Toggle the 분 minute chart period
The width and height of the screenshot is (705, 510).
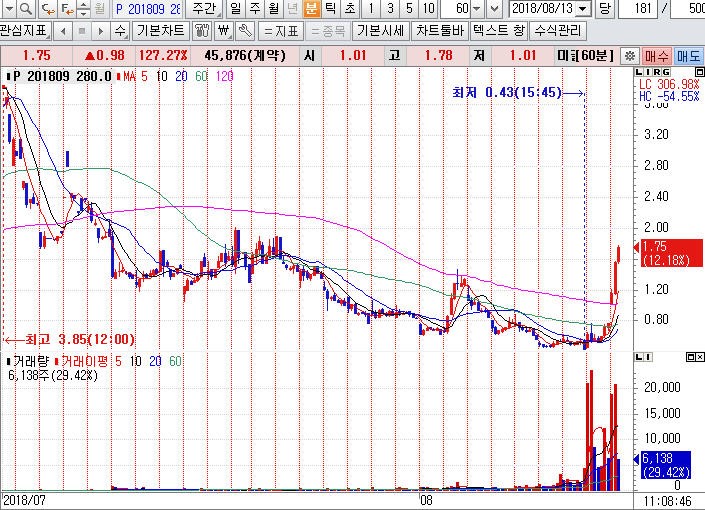pyautogui.click(x=311, y=9)
